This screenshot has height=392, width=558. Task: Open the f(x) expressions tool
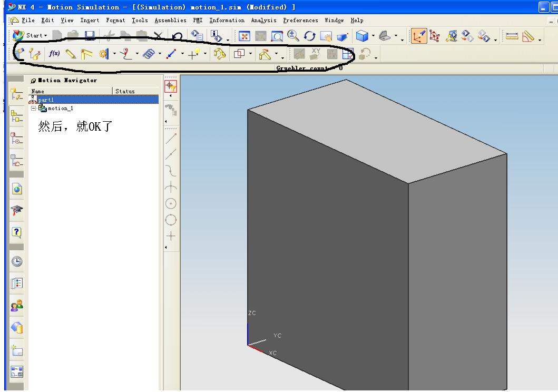point(54,53)
